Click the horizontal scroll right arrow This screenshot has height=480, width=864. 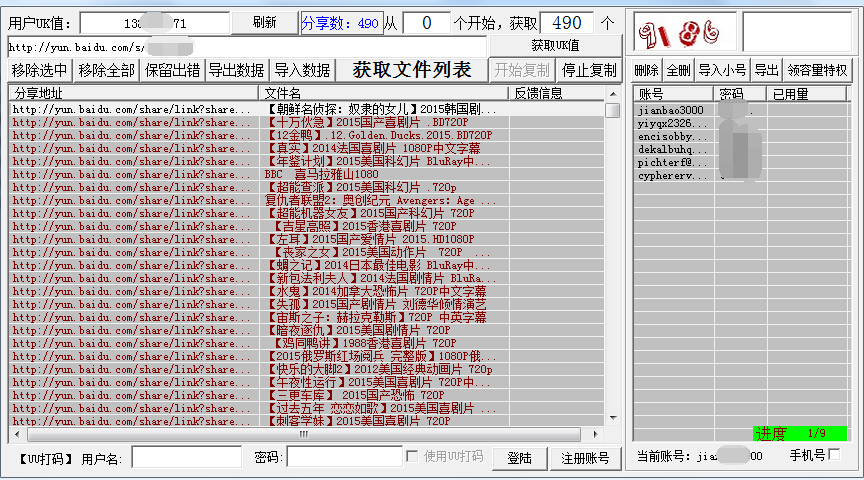tap(595, 434)
